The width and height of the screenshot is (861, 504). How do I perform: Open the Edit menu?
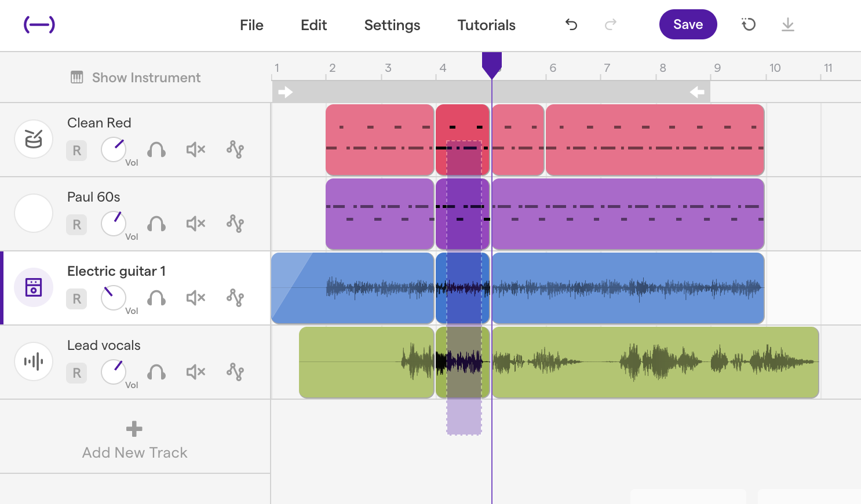pyautogui.click(x=313, y=25)
